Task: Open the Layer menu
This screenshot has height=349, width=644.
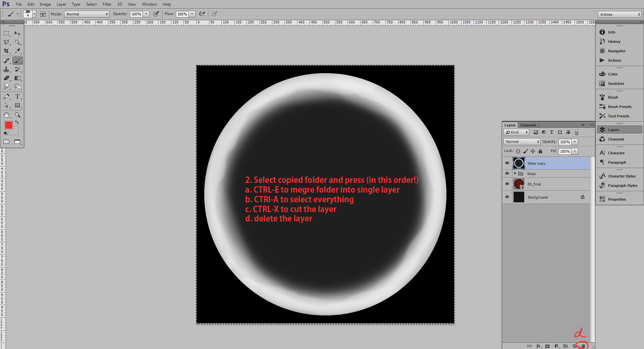Action: coord(61,4)
